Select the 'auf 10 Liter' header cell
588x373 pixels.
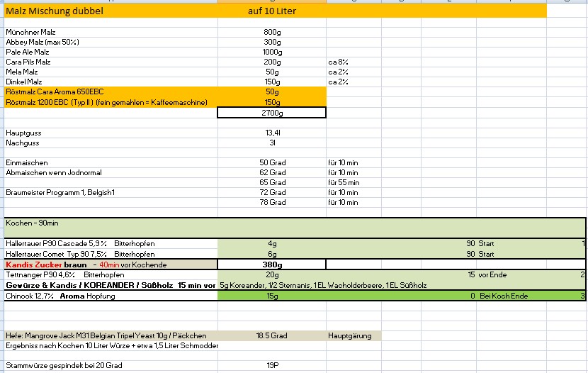272,11
